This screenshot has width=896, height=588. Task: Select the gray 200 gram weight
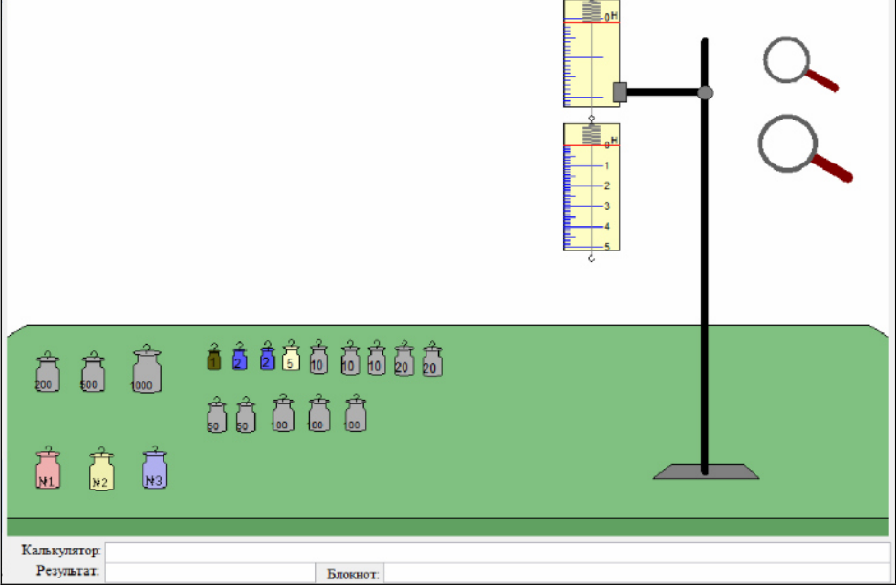pyautogui.click(x=48, y=372)
